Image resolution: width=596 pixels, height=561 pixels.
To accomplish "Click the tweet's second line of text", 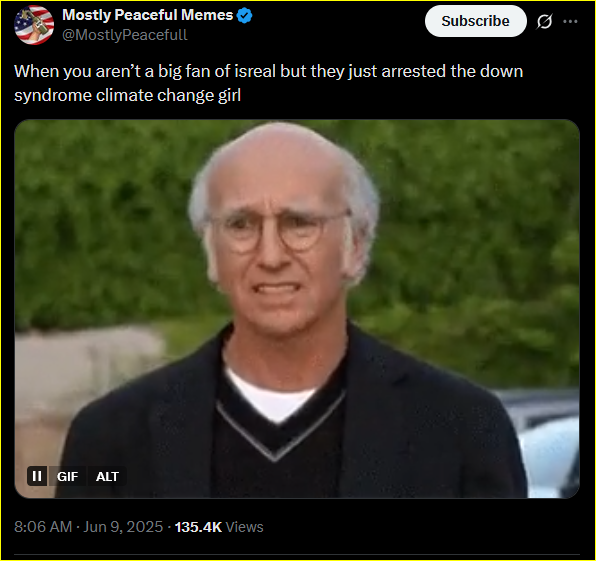I will click(x=127, y=95).
